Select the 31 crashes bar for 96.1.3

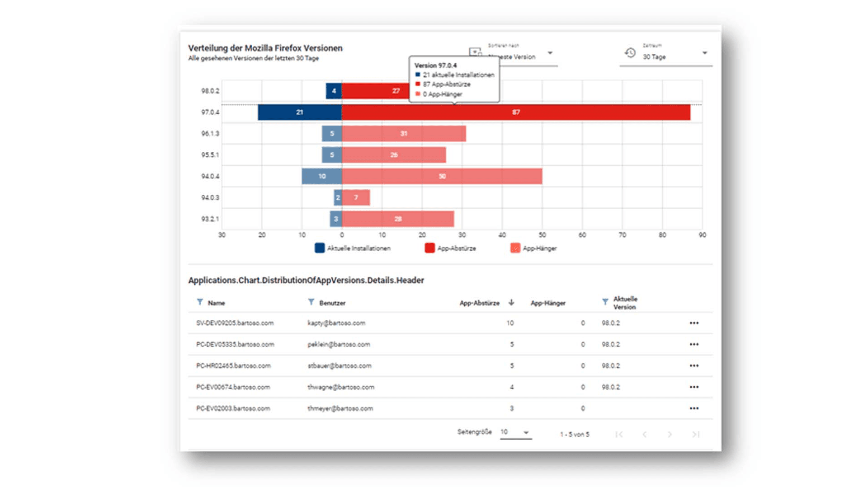coord(404,134)
